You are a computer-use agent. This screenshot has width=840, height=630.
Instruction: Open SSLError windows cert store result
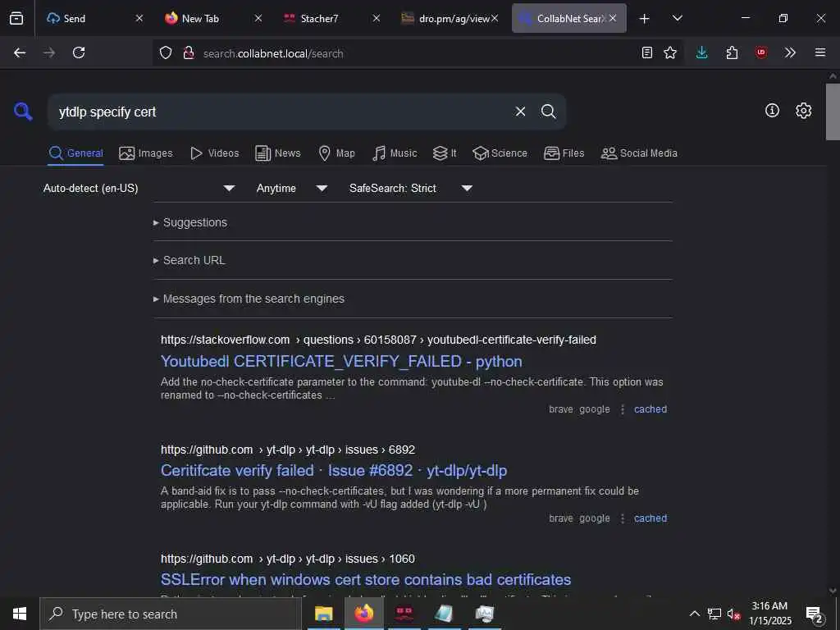coord(366,580)
